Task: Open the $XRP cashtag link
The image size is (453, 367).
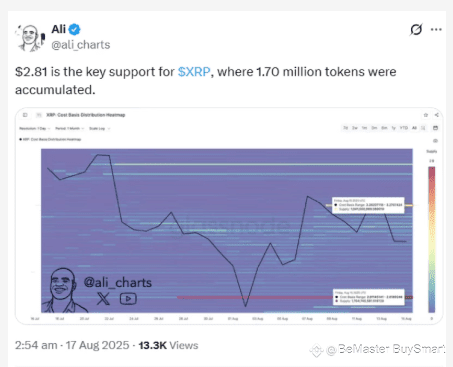Action: coord(194,72)
